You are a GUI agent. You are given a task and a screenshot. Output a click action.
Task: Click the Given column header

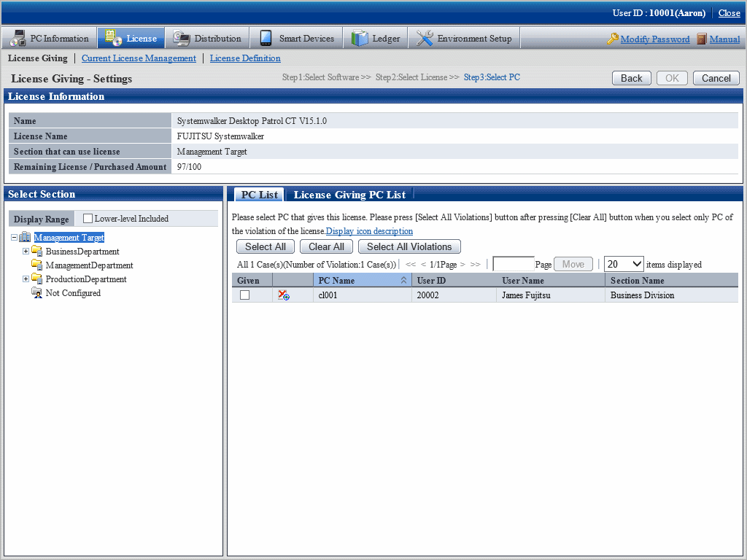252,281
